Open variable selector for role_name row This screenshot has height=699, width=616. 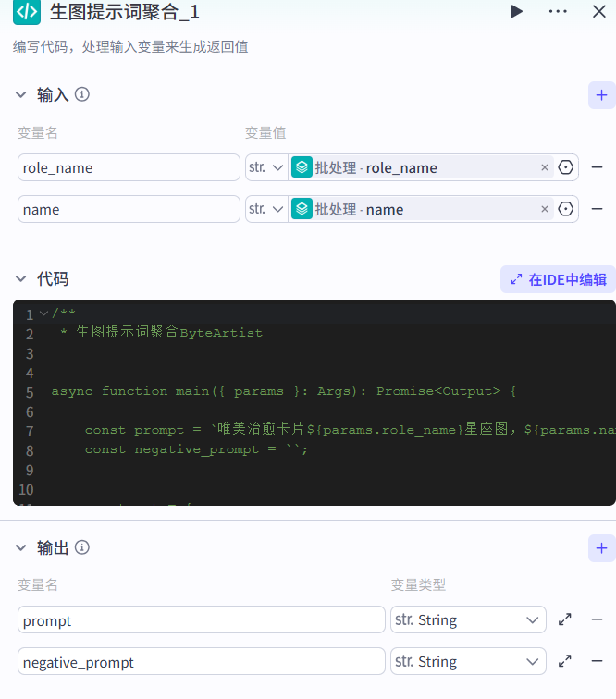point(567,167)
